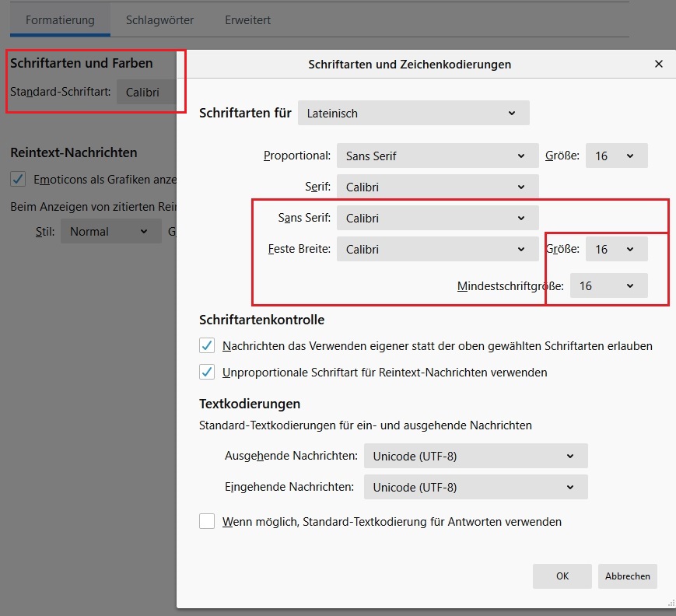Enable Standard-Textkodierung für Antworten checkbox
The image size is (676, 616).
point(207,521)
